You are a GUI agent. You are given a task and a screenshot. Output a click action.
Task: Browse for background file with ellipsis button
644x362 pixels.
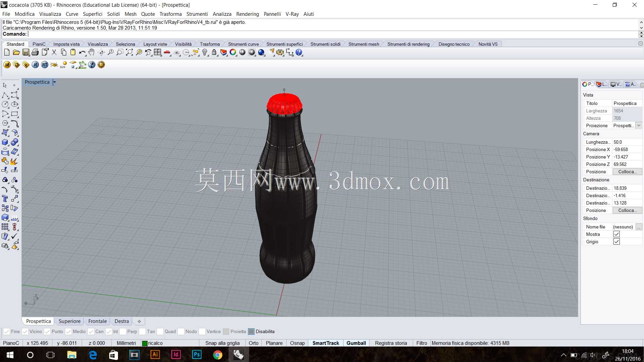(x=639, y=227)
